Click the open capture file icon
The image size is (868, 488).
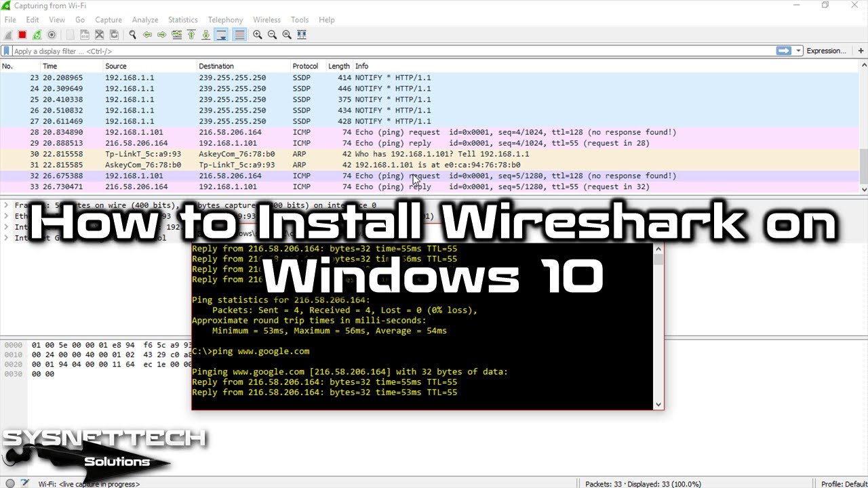pos(70,35)
